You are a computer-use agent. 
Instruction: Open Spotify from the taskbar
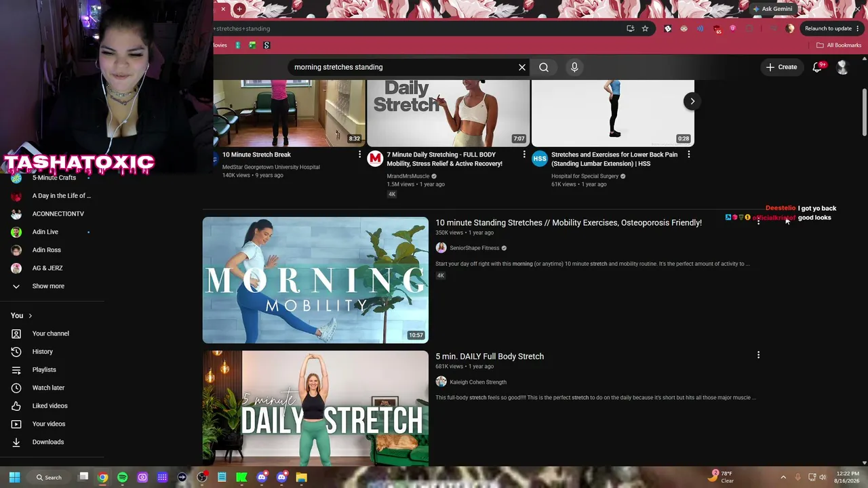122,477
